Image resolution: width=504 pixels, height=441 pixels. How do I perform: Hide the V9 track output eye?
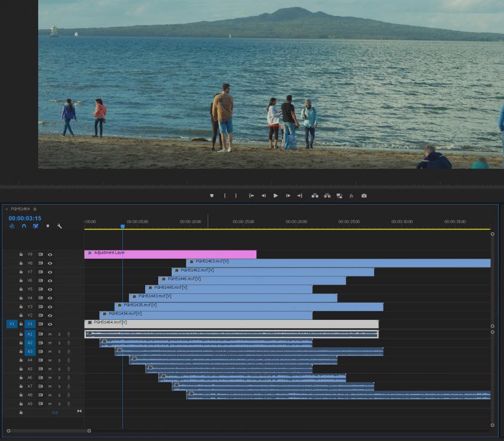pos(50,255)
